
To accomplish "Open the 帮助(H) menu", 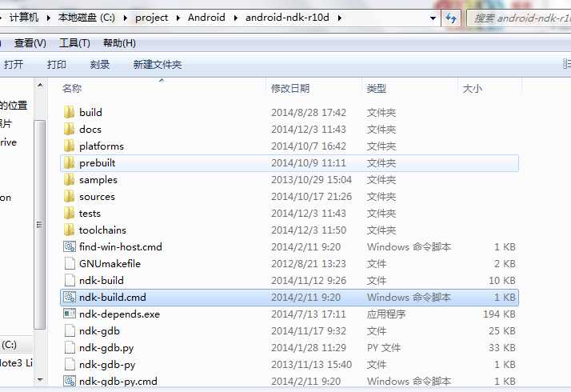I will pyautogui.click(x=119, y=43).
